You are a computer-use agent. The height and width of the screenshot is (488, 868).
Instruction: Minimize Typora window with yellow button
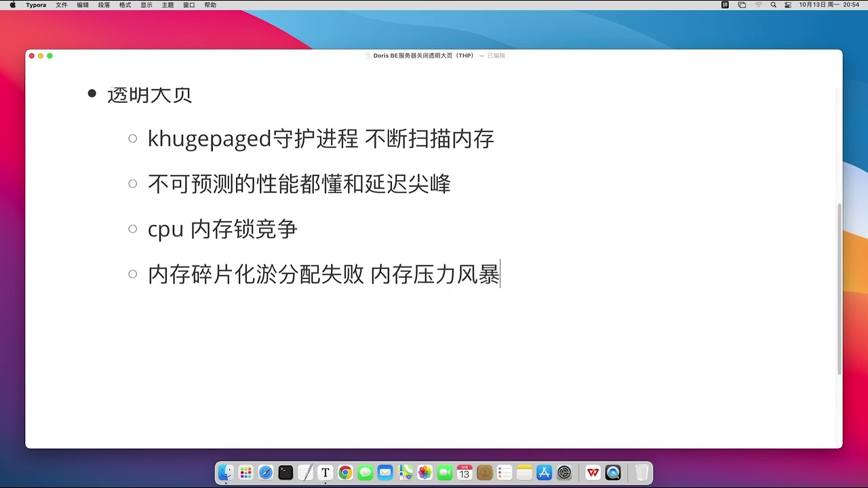(41, 56)
